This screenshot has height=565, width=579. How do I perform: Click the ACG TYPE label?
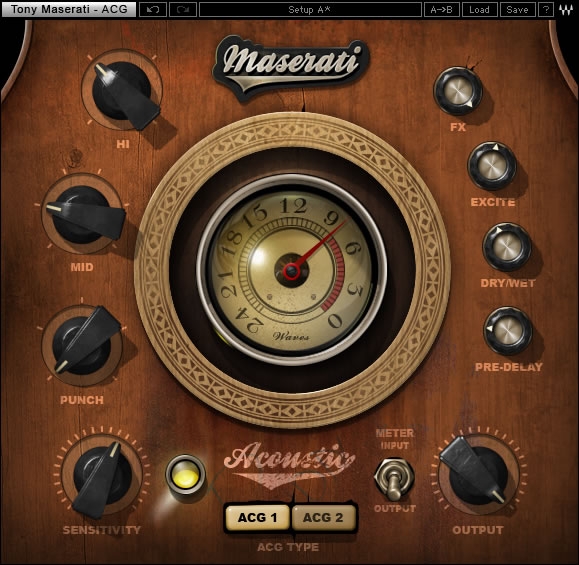click(x=288, y=547)
